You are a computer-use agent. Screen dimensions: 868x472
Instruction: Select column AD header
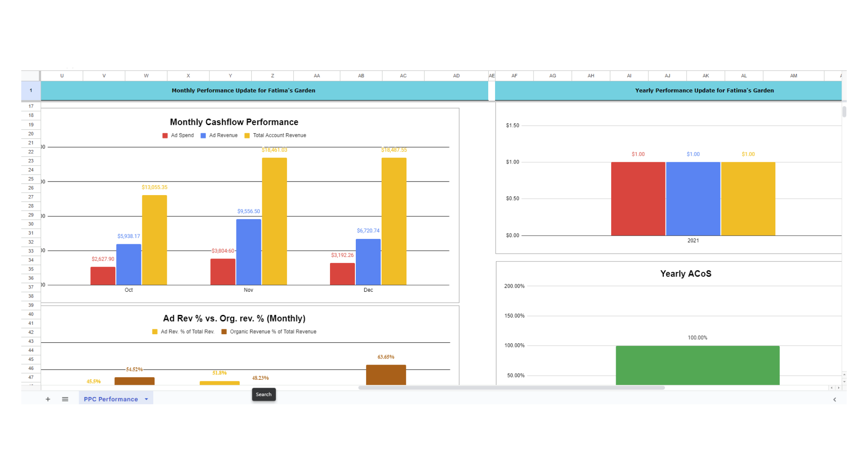click(456, 76)
